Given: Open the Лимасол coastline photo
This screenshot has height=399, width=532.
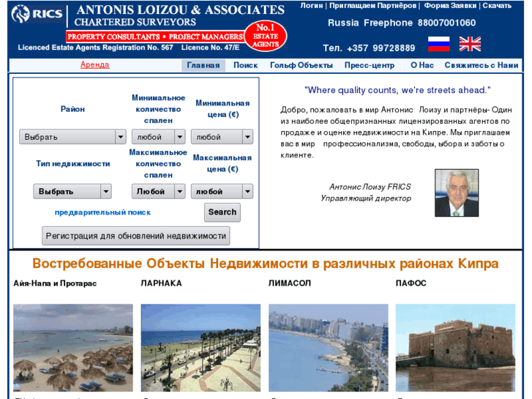Looking at the screenshot, I should [328, 348].
